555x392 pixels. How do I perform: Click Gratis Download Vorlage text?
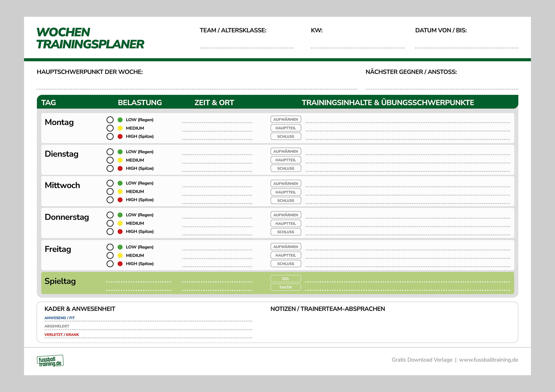click(422, 360)
